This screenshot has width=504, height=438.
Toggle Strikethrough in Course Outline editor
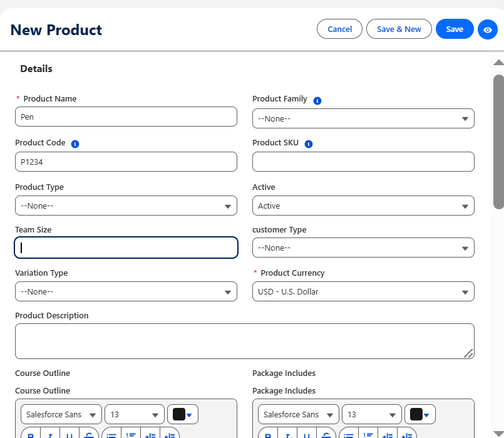click(x=89, y=433)
